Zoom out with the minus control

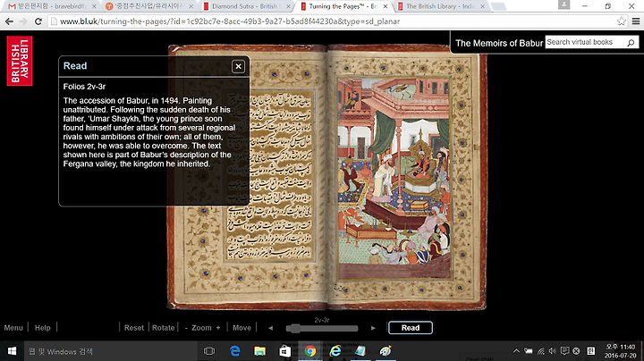click(x=186, y=328)
